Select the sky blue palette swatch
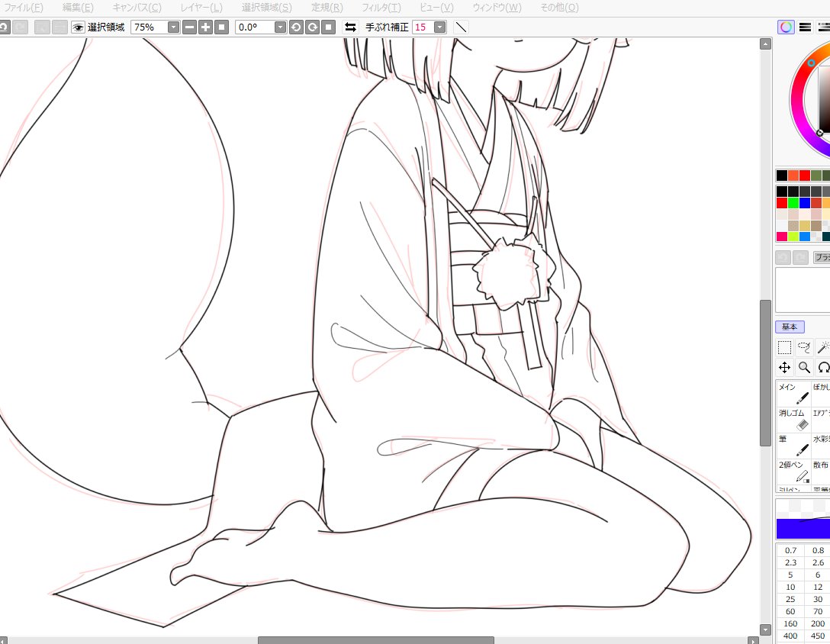 point(805,237)
